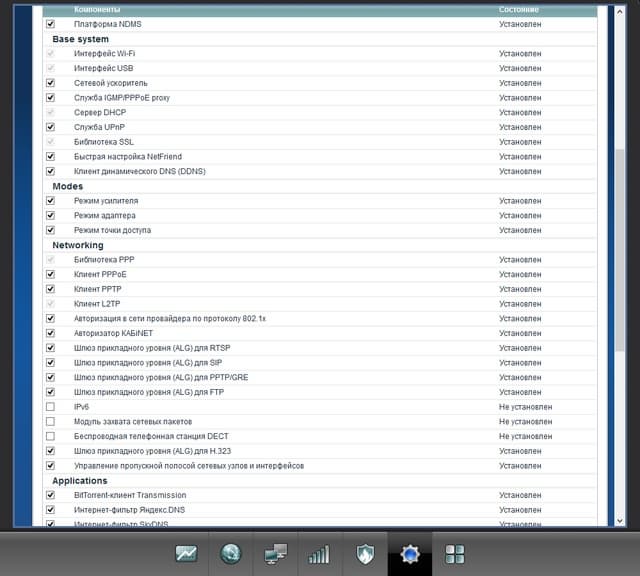Toggle Режим адаптера checkbox
Image resolution: width=640 pixels, height=576 pixels.
[x=50, y=215]
